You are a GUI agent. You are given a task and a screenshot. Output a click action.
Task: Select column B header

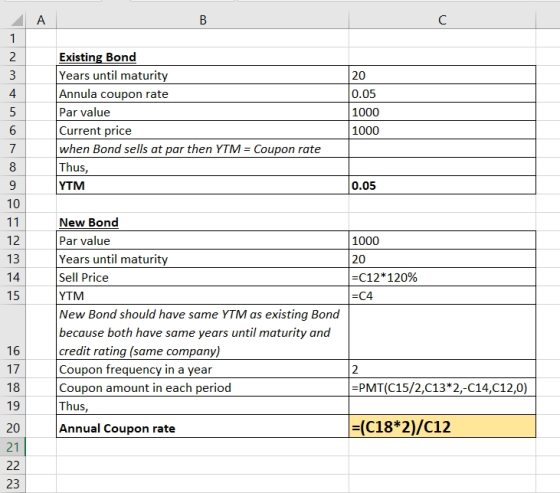click(x=202, y=20)
